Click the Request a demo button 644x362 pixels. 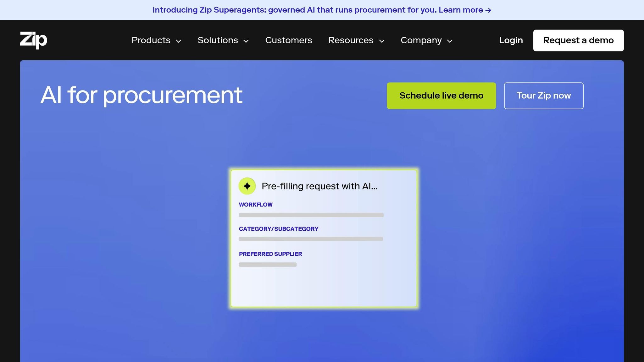(579, 40)
